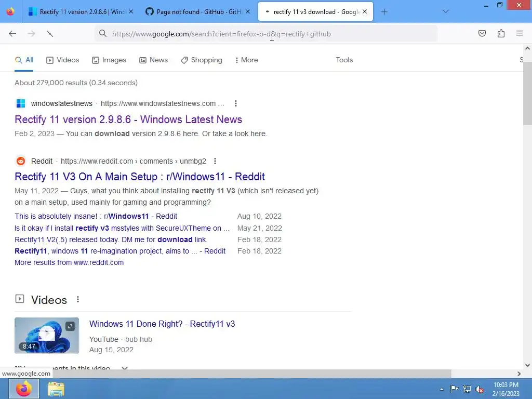Viewport: 532px width, 399px height.
Task: Open Reddit result three-dot options menu
Action: 215,161
